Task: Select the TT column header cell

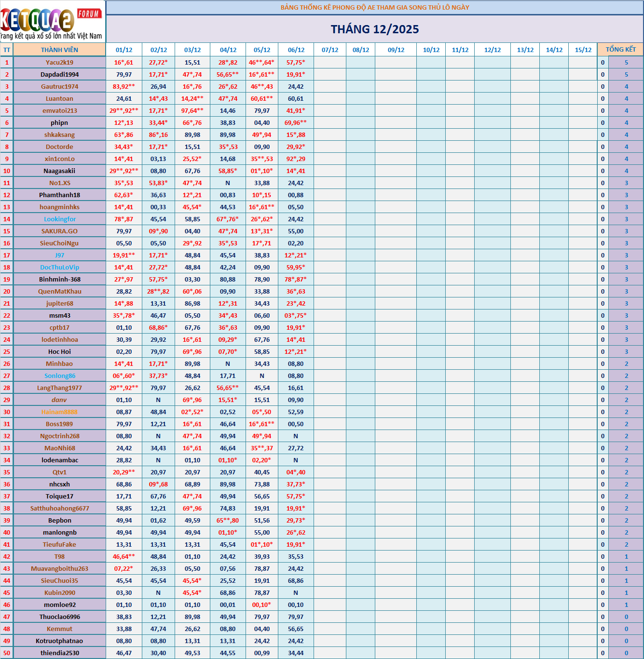Action: [x=7, y=50]
